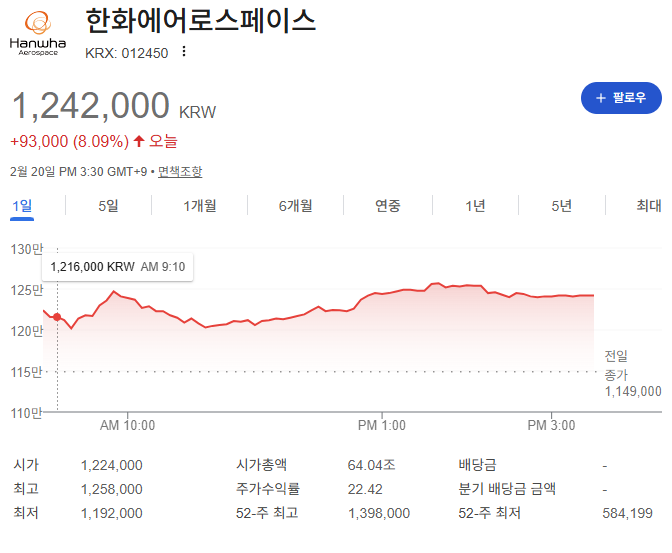
Task: Click the 주가수익률 label
Action: click(x=268, y=489)
